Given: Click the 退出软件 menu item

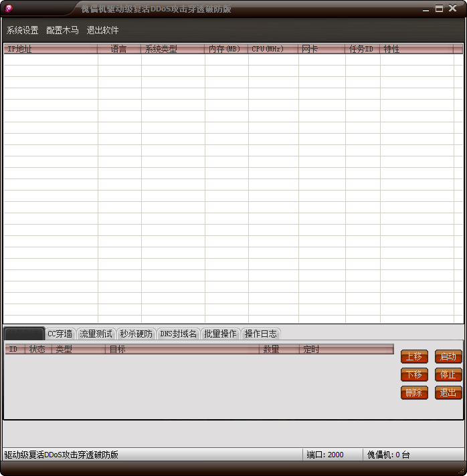Looking at the screenshot, I should coord(102,31).
